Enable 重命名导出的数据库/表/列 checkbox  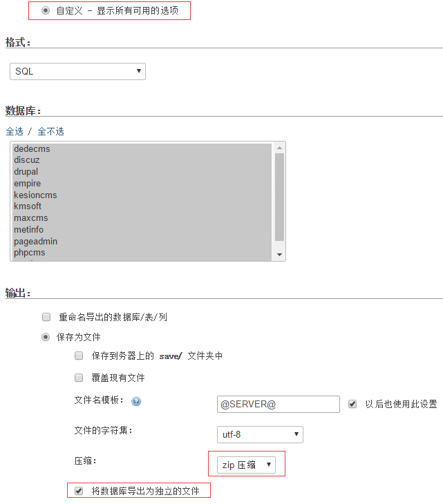[x=46, y=317]
